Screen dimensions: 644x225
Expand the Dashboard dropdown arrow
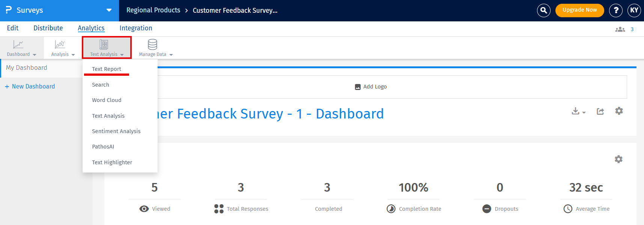click(35, 55)
